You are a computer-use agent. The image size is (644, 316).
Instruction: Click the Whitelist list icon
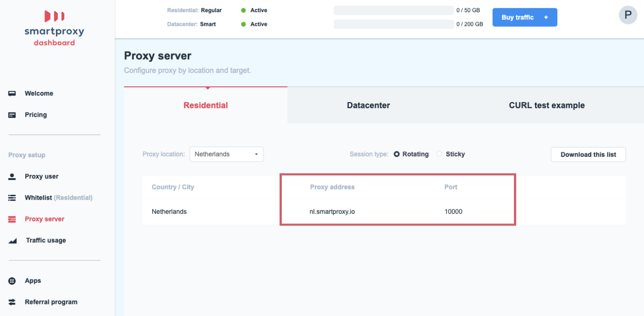(12, 198)
